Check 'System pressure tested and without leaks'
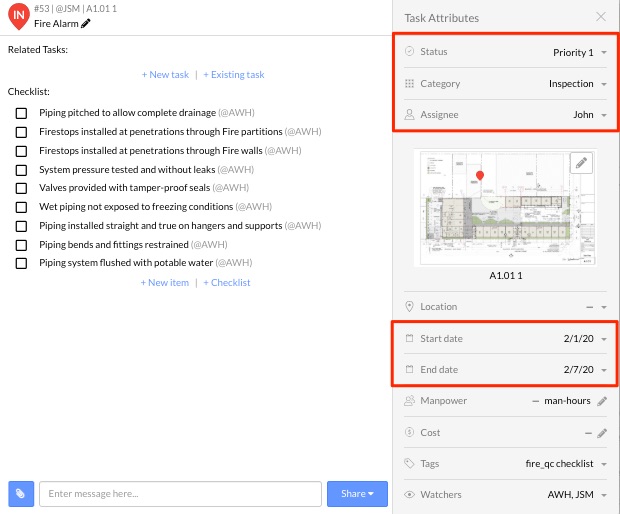 (21, 169)
